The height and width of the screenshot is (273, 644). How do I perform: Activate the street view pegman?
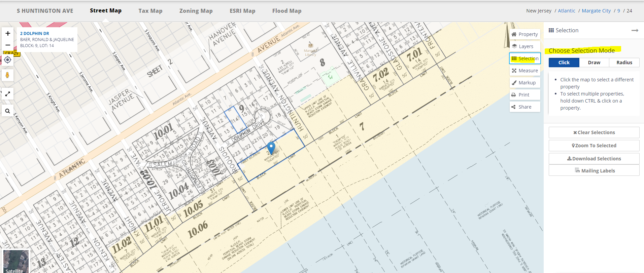point(7,75)
